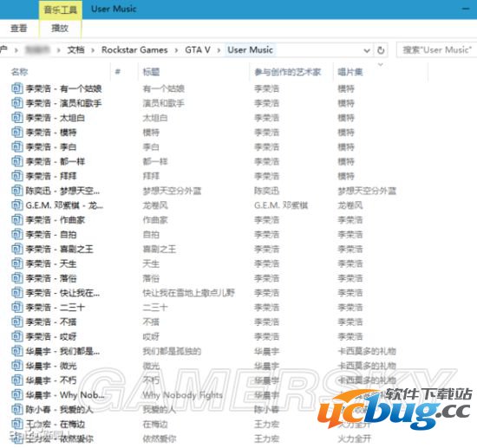Click the icon for 李荣浩 - 二三十
Image resolution: width=477 pixels, height=448 pixels.
coord(17,308)
